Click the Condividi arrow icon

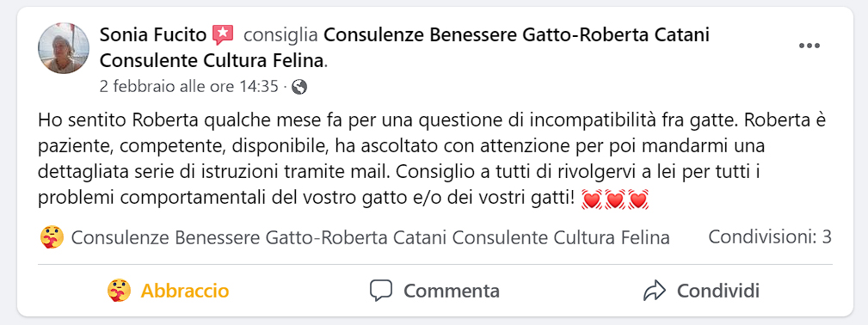tap(654, 290)
